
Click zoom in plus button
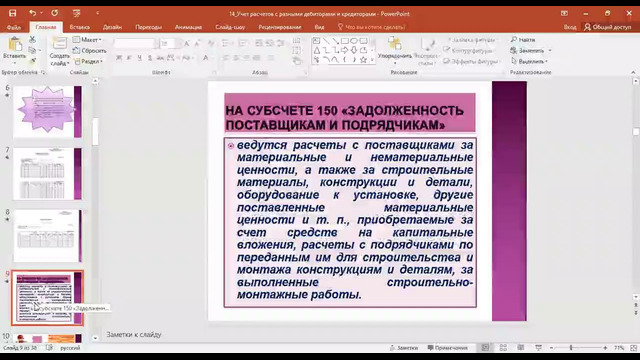coord(605,348)
